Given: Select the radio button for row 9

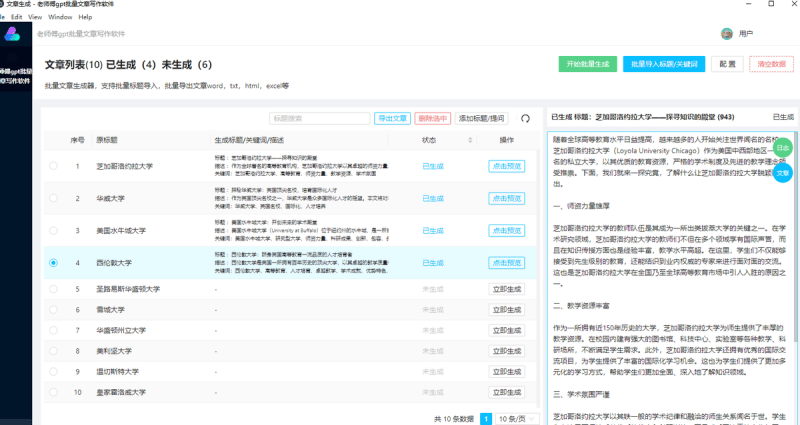Looking at the screenshot, I should coord(54,371).
